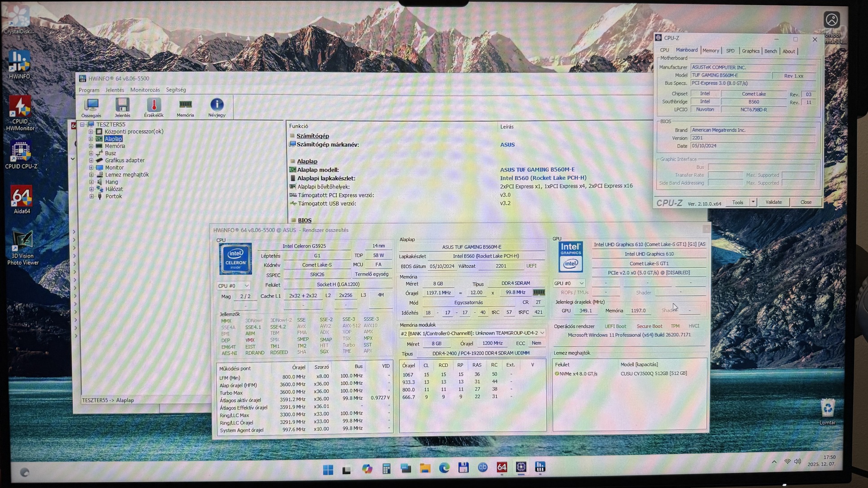This screenshot has height=488, width=868.
Task: Collapse the TESZTER55 root node
Action: point(82,124)
